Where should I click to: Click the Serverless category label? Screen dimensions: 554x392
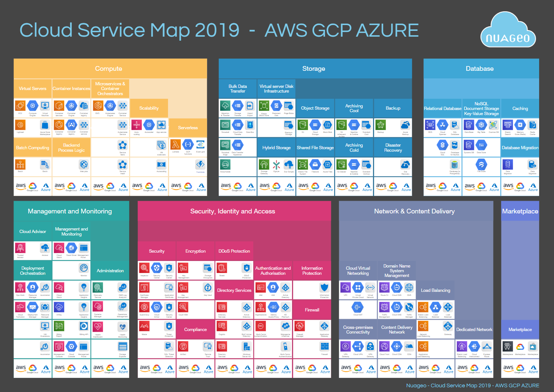[x=188, y=128]
